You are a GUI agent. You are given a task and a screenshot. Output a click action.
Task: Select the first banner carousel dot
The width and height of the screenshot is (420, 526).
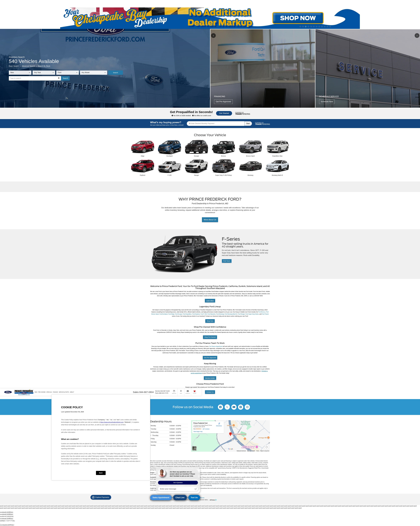coord(300,27)
